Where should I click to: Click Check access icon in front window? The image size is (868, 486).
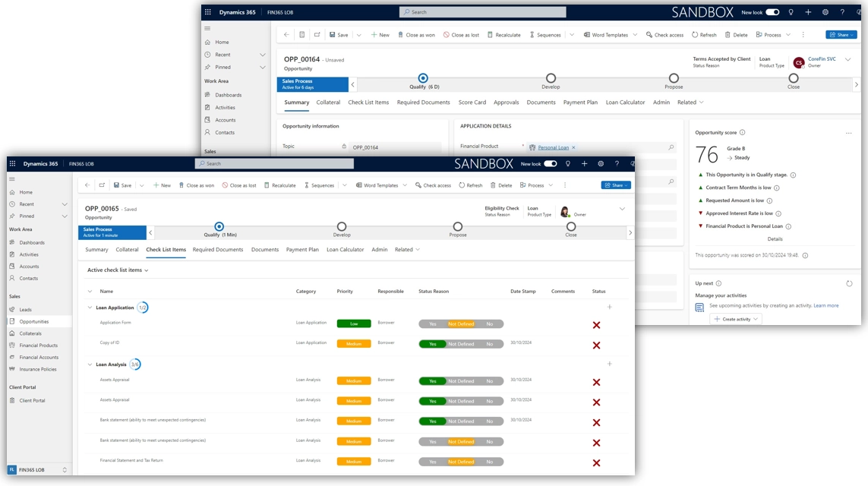[x=418, y=185]
